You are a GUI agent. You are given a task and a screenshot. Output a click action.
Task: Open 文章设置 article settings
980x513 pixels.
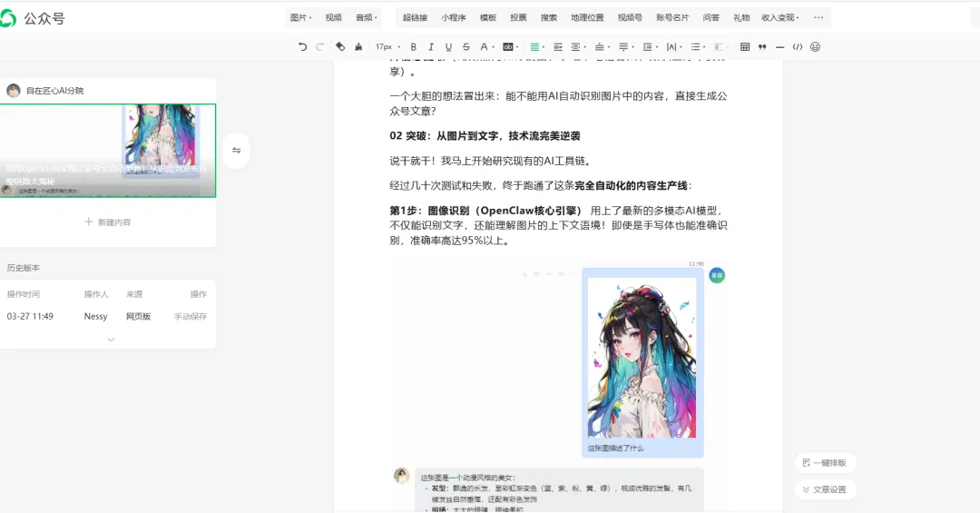coord(825,489)
